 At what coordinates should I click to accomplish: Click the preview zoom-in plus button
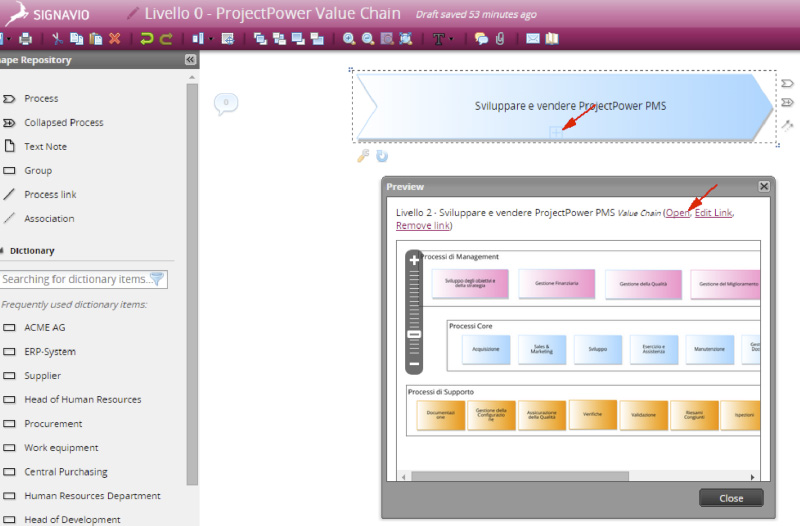[x=414, y=261]
